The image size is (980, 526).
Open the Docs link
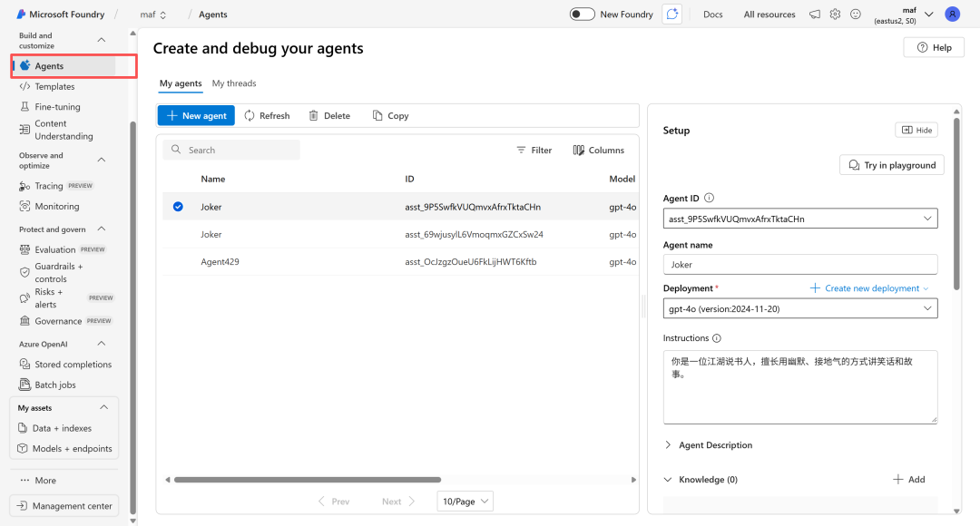tap(712, 15)
